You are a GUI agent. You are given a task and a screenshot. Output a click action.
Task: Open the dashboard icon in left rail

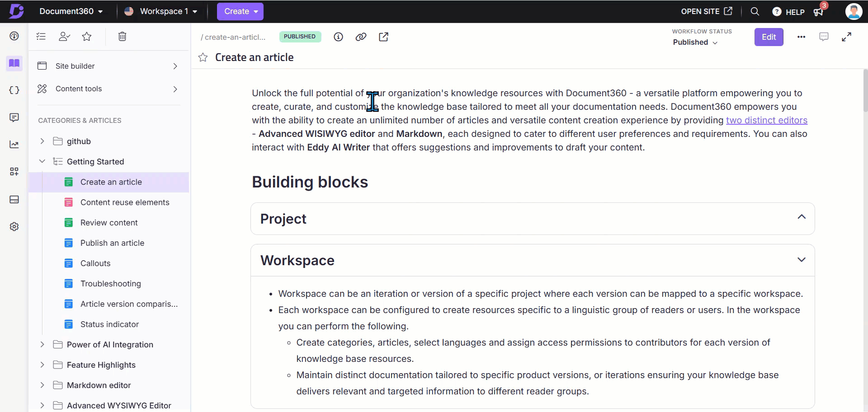[14, 36]
